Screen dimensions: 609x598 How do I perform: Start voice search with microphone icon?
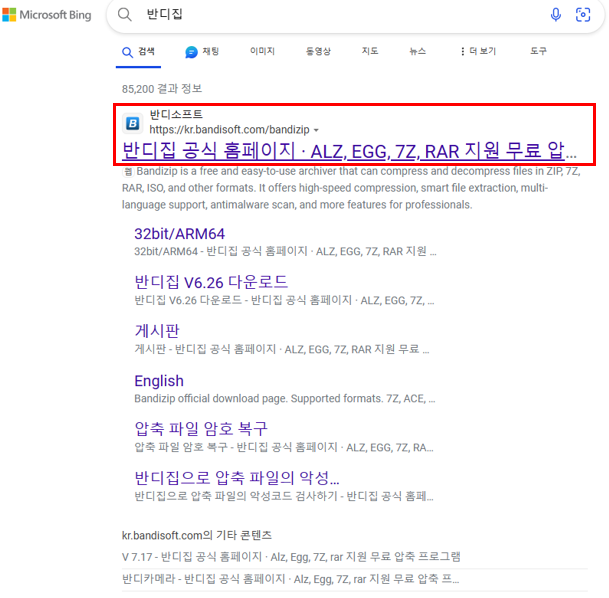tap(556, 15)
